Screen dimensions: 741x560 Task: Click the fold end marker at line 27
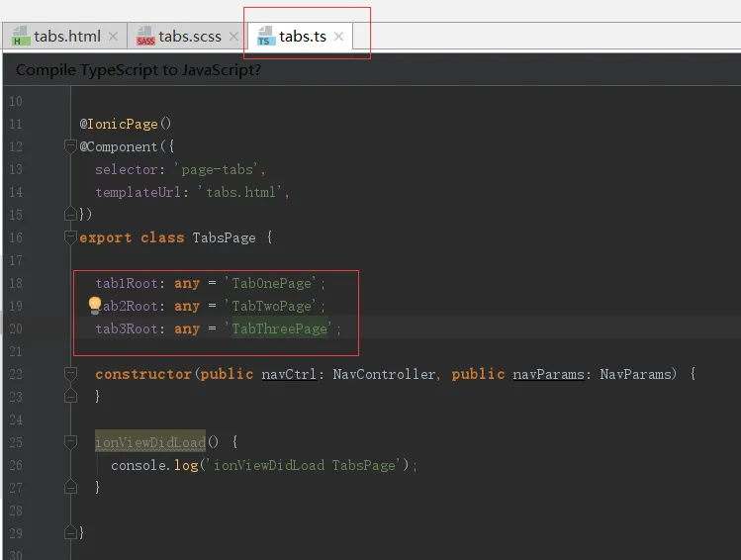click(x=70, y=486)
